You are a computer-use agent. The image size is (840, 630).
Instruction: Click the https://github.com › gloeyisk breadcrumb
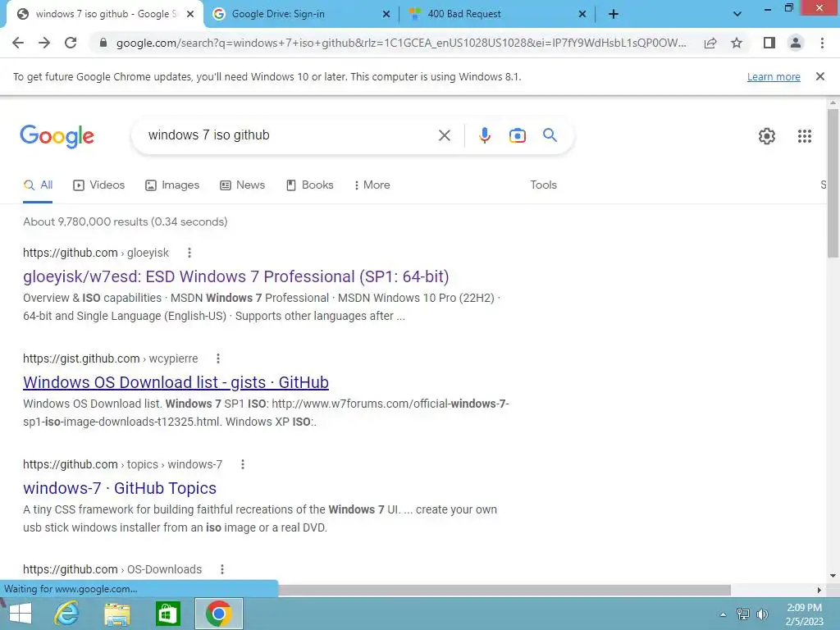(x=96, y=253)
